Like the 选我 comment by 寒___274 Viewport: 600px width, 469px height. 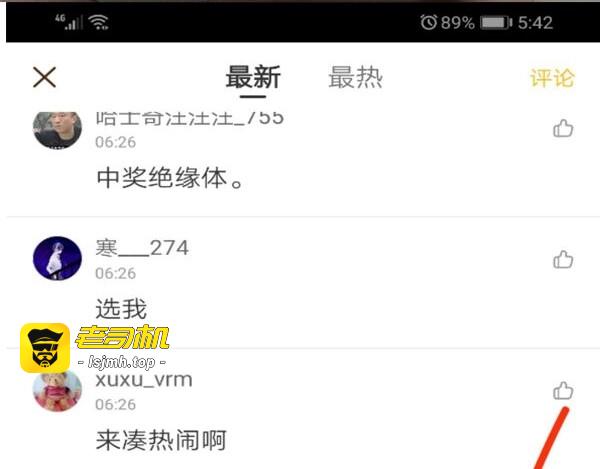point(563,260)
